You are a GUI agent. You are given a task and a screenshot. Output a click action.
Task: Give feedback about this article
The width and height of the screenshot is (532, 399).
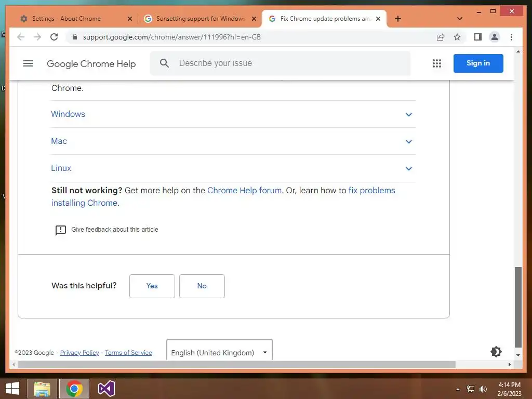[x=107, y=230]
